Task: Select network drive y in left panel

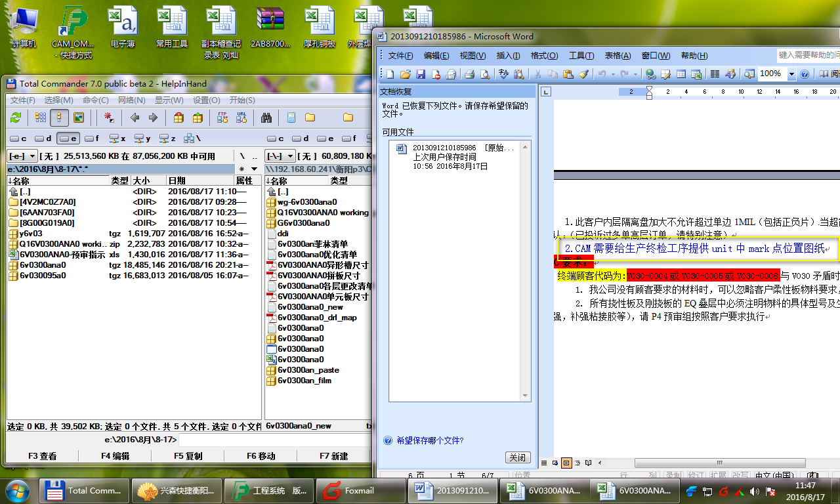Action: [142, 138]
